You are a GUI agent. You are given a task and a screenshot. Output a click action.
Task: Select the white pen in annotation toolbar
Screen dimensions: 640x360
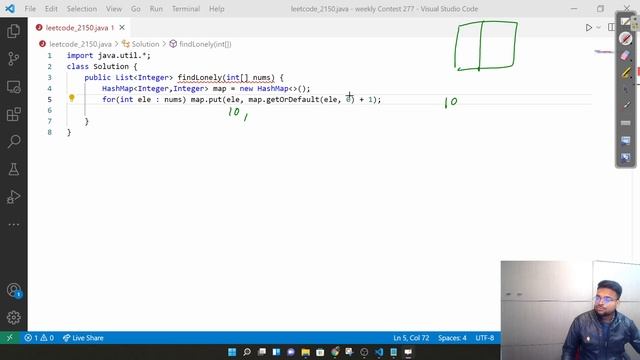click(626, 105)
